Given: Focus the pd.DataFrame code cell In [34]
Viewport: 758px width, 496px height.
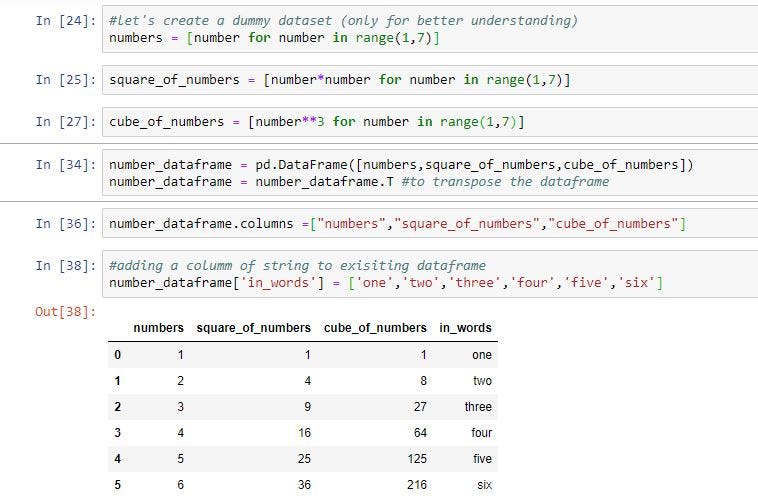Looking at the screenshot, I should (x=430, y=173).
